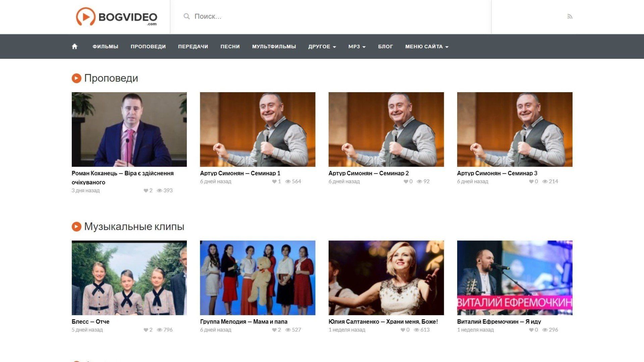Click heart icon under Виталий Ефремочкин video
644x362 pixels.
[x=531, y=330]
